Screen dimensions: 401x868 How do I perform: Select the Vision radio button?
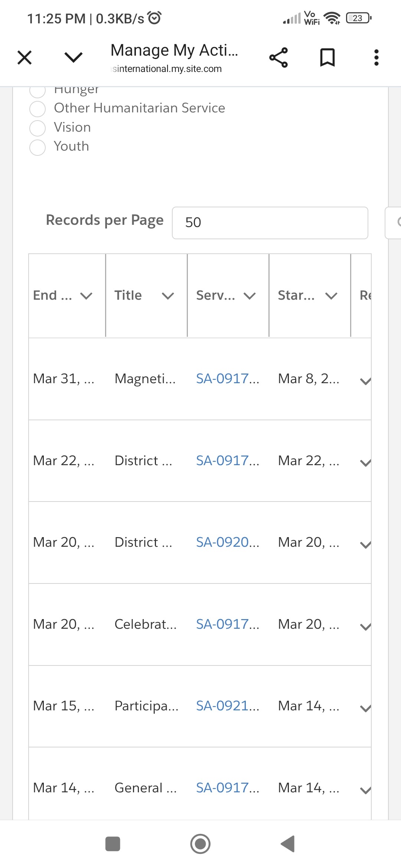[x=38, y=128]
